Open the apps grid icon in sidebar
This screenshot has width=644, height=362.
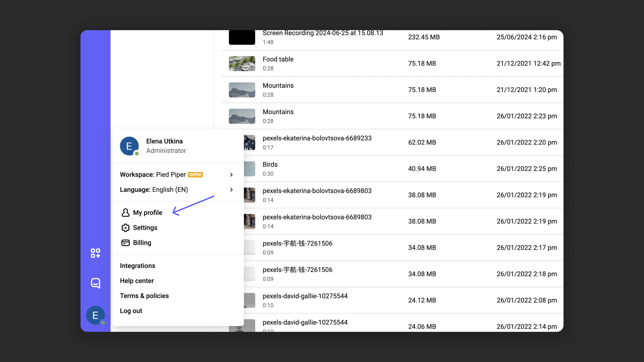(x=95, y=253)
